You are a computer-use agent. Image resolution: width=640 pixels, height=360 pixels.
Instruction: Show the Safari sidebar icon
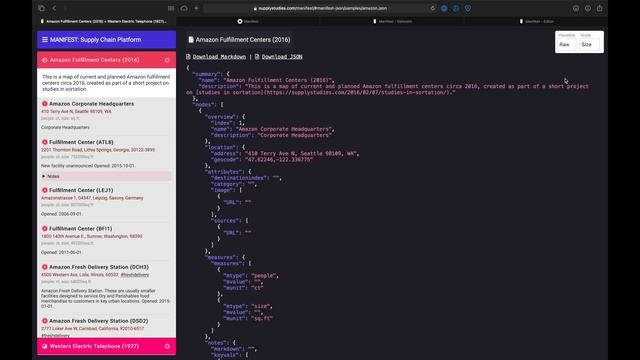[x=42, y=8]
